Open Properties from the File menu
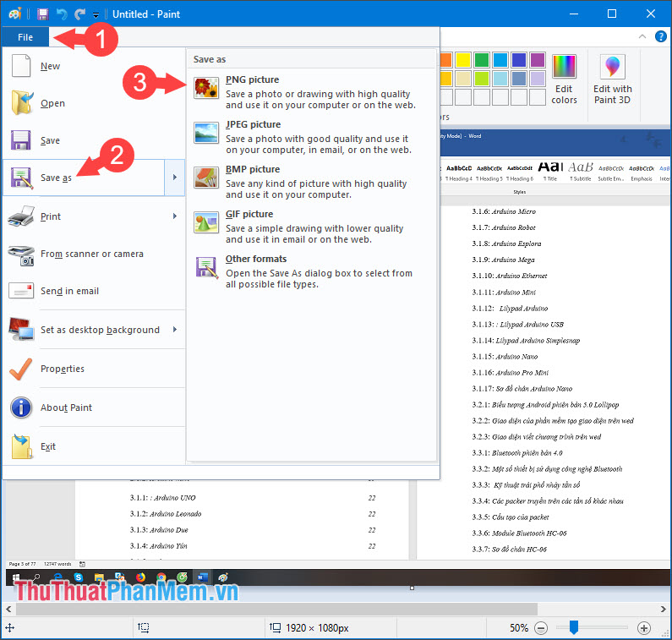This screenshot has width=672, height=640. pos(62,369)
